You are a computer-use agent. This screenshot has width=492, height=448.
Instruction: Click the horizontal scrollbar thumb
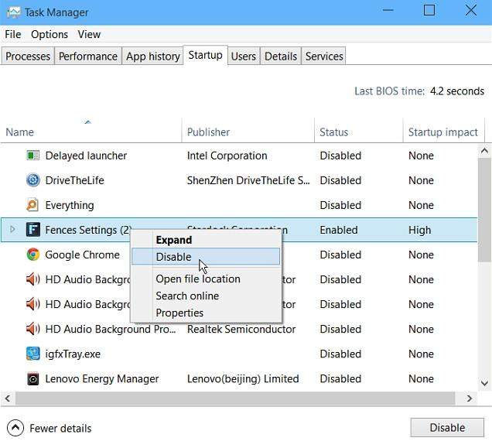[235, 398]
